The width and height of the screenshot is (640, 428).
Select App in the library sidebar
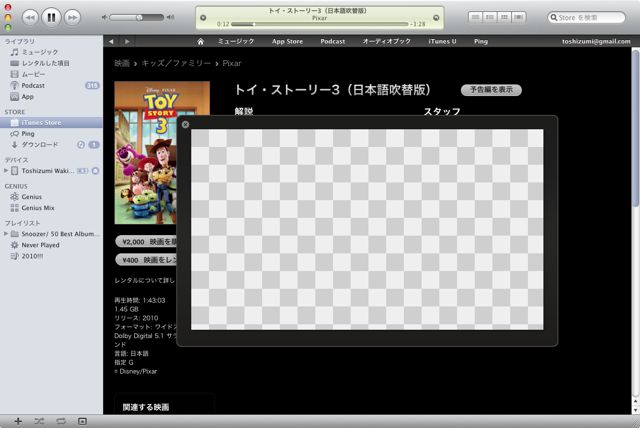pos(51,97)
